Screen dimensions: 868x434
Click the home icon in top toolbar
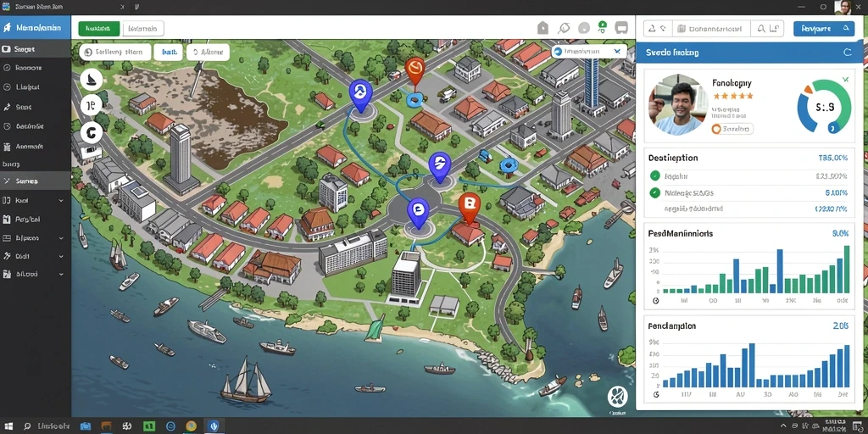542,28
